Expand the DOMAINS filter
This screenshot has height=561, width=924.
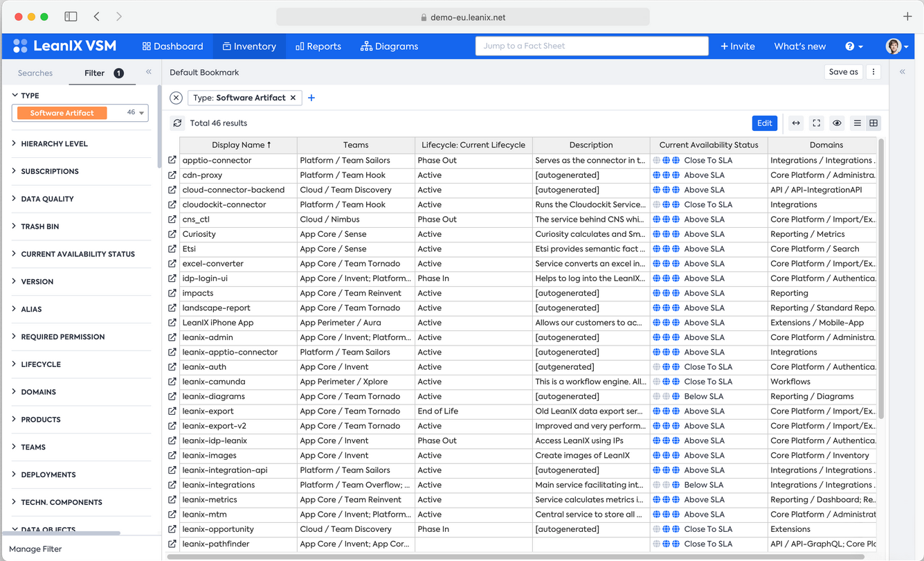click(34, 392)
